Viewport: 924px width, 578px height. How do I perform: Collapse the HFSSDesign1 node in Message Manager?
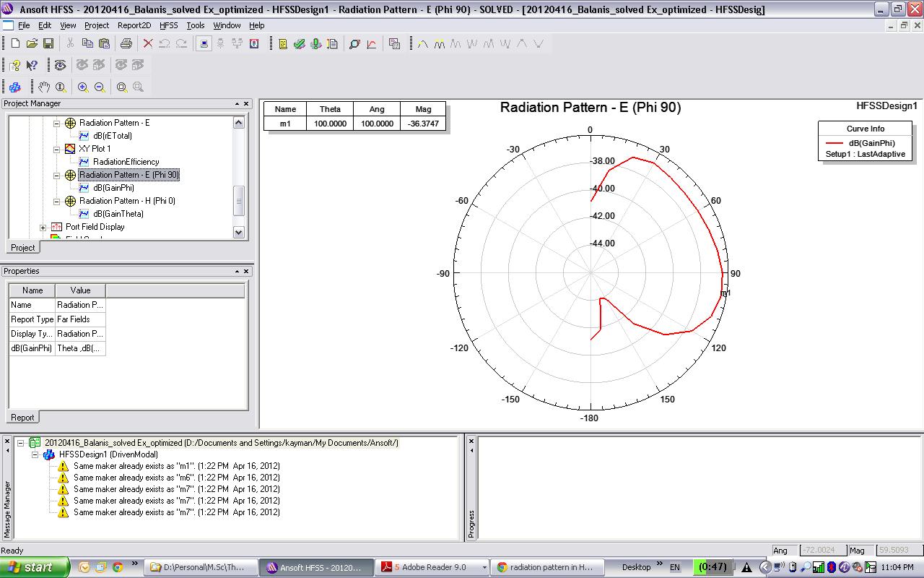[x=35, y=455]
